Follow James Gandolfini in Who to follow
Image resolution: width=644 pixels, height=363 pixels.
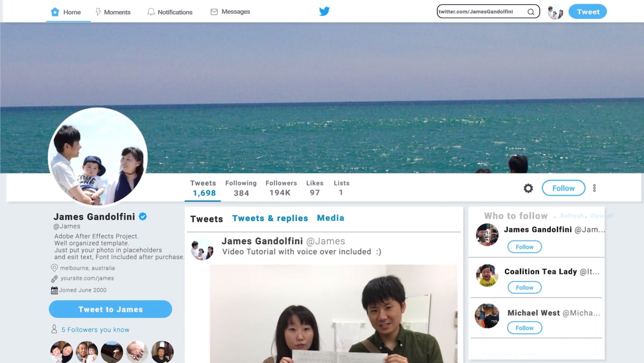coord(524,247)
